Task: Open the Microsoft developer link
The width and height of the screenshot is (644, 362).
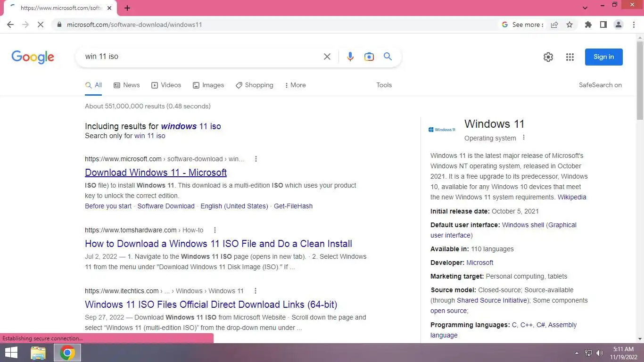Action: coord(480,263)
